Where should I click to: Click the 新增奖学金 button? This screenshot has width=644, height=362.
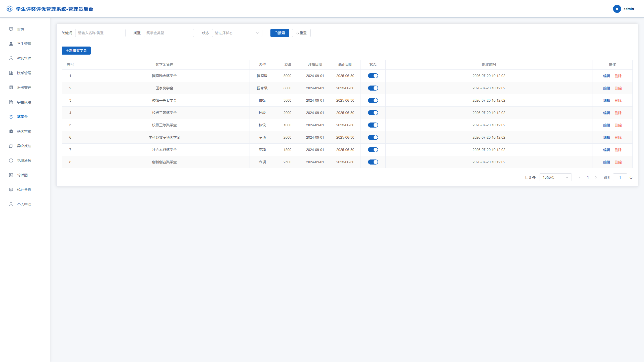[x=76, y=51]
